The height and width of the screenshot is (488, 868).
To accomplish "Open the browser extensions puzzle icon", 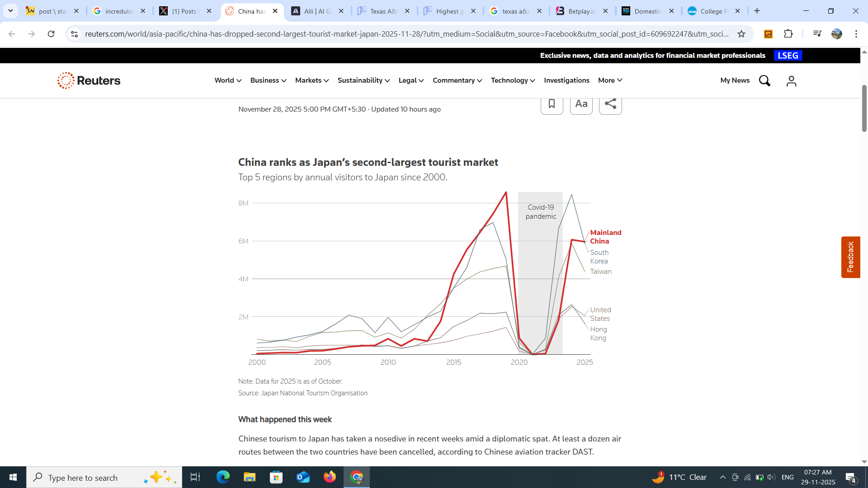I will 788,34.
